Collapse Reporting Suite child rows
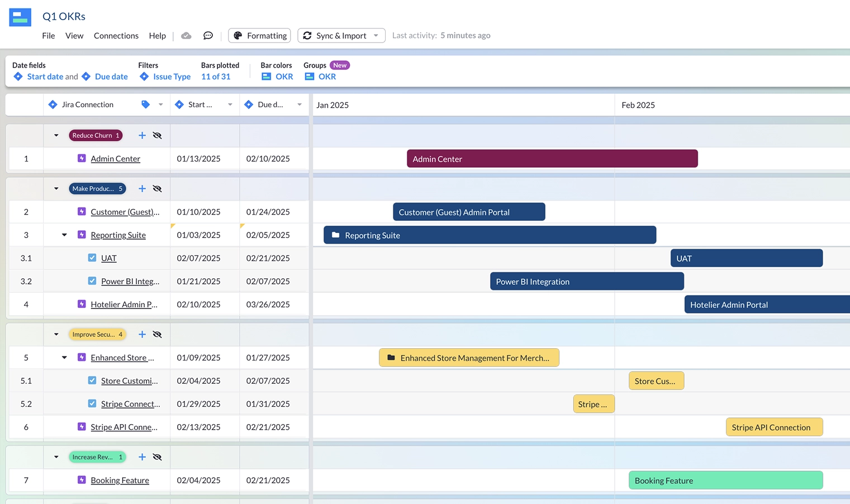This screenshot has width=850, height=504. point(64,235)
